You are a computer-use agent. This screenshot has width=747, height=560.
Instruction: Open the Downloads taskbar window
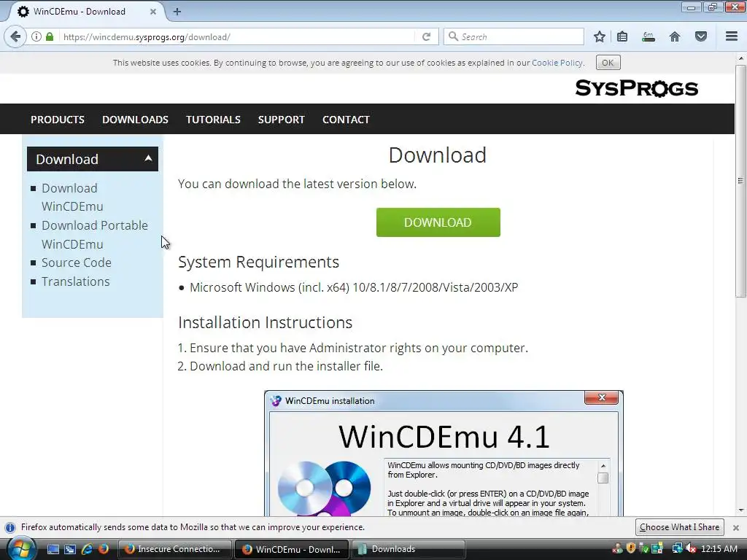(x=408, y=549)
